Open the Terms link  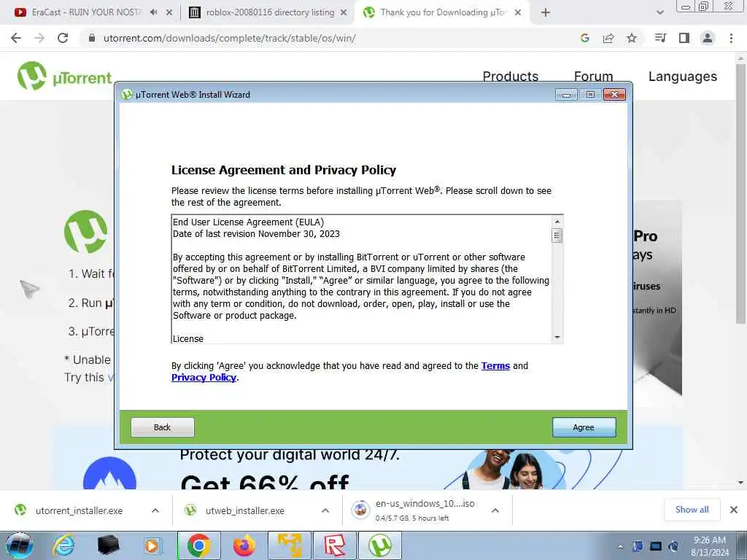pos(495,366)
